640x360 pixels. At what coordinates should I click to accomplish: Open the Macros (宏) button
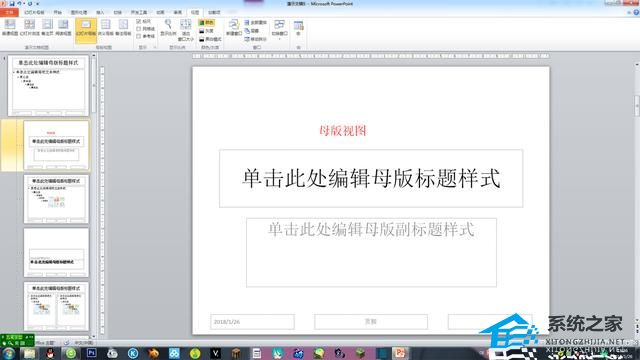pyautogui.click(x=298, y=28)
